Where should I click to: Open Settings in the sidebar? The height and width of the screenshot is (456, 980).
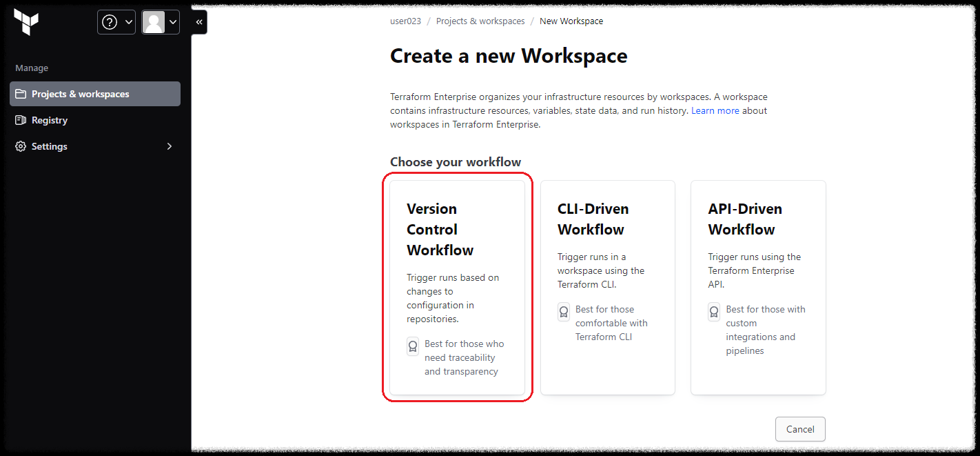95,146
